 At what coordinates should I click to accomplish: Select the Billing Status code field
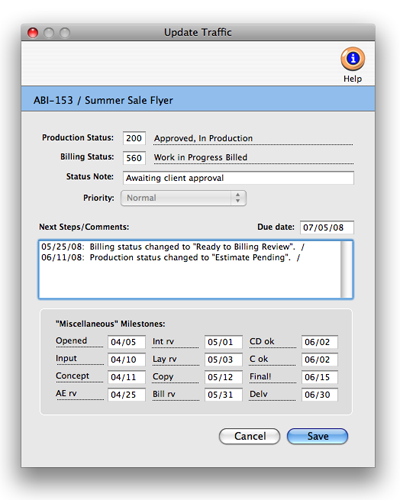click(134, 158)
